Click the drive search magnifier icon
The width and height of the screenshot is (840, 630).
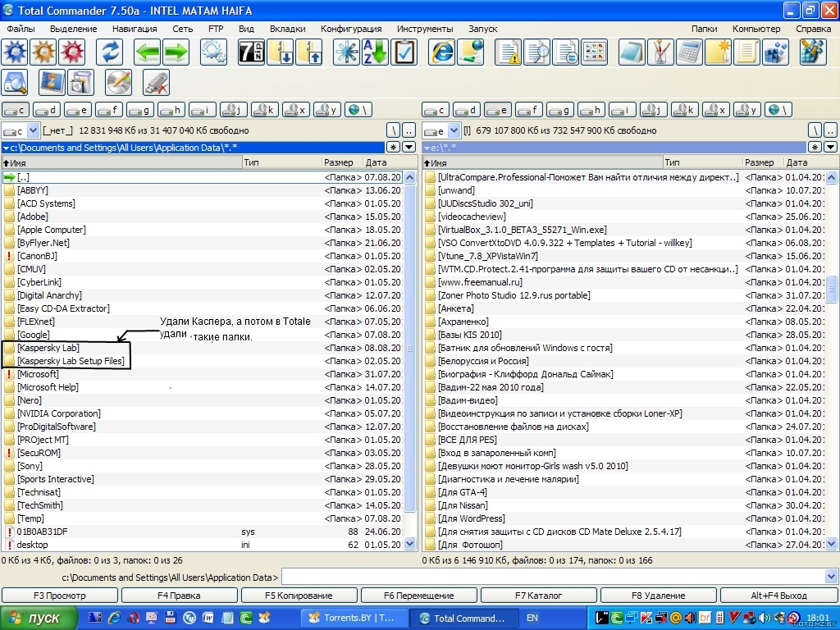click(15, 83)
